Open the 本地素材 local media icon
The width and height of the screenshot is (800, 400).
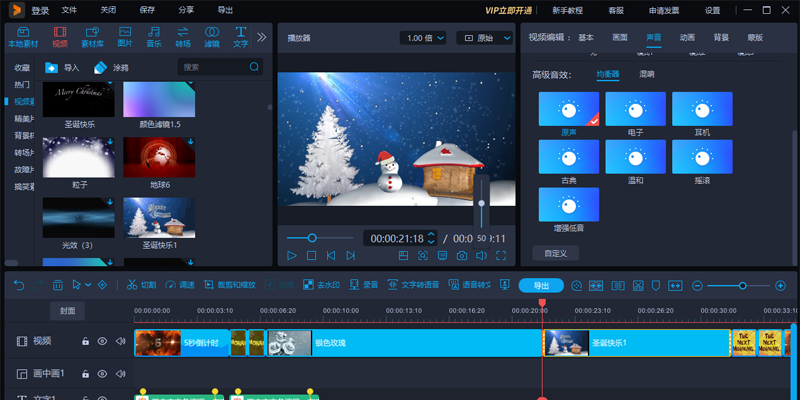(22, 37)
